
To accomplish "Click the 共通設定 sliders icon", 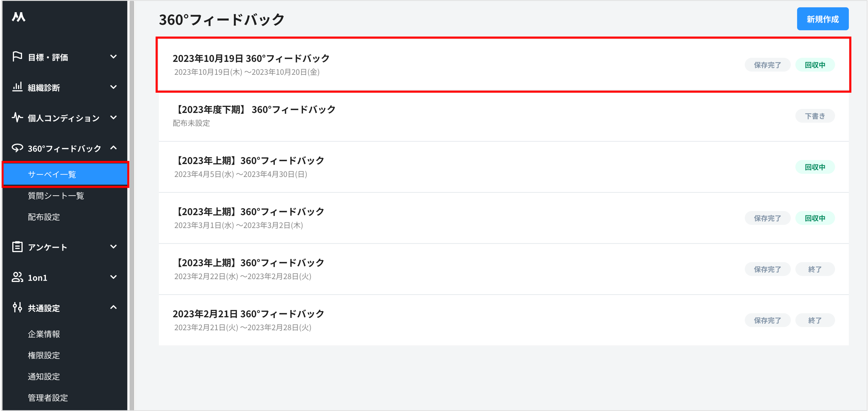I will pyautogui.click(x=17, y=307).
